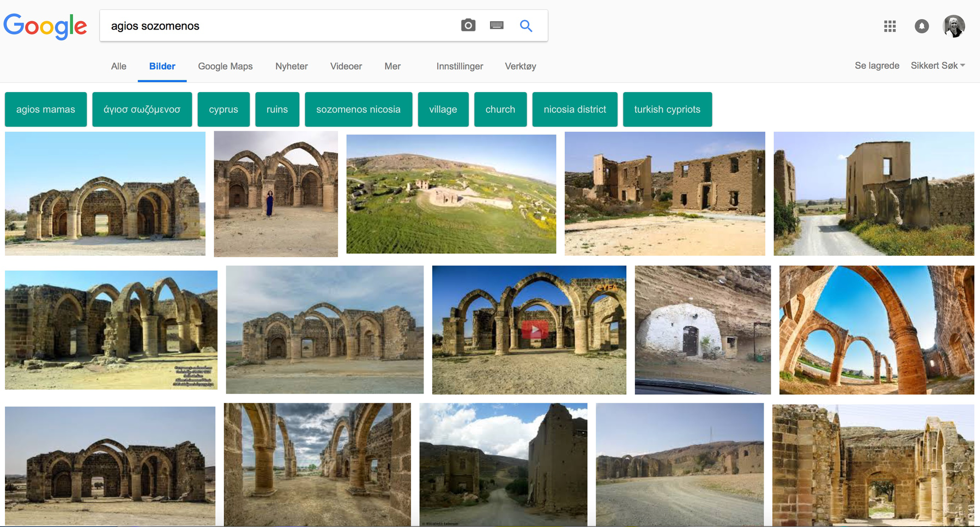Viewport: 980px width, 527px height.
Task: Open the Verktøy tools options
Action: 520,66
